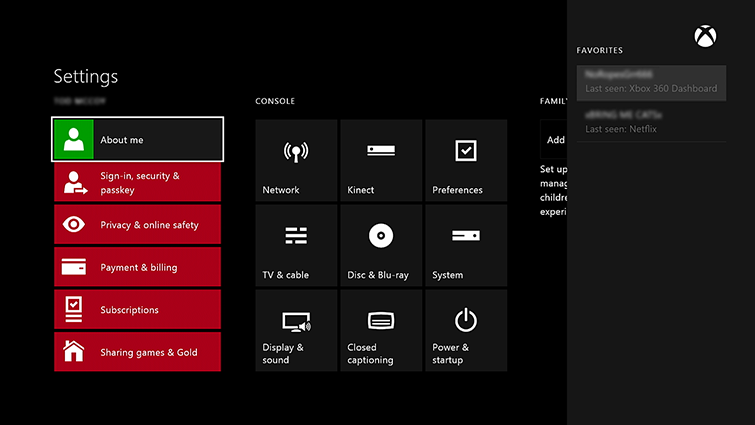Open the Network settings tile
Screen dimensions: 755x425
click(x=296, y=160)
